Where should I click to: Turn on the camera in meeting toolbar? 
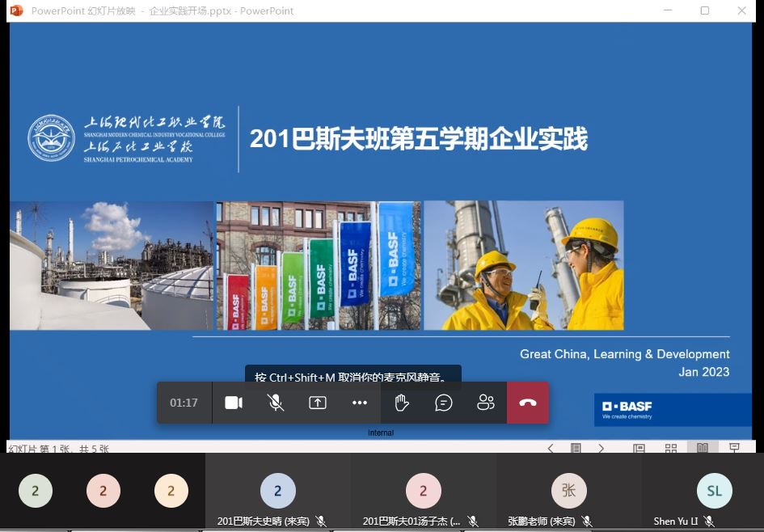point(234,403)
